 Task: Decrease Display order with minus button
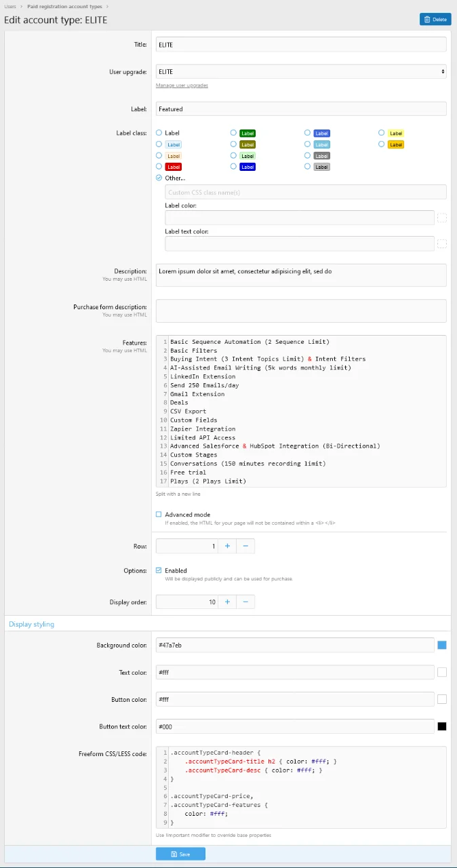245,601
